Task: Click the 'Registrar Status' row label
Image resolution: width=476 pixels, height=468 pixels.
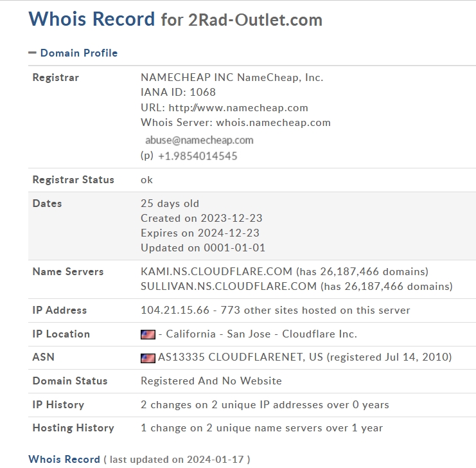Action: coord(73,180)
